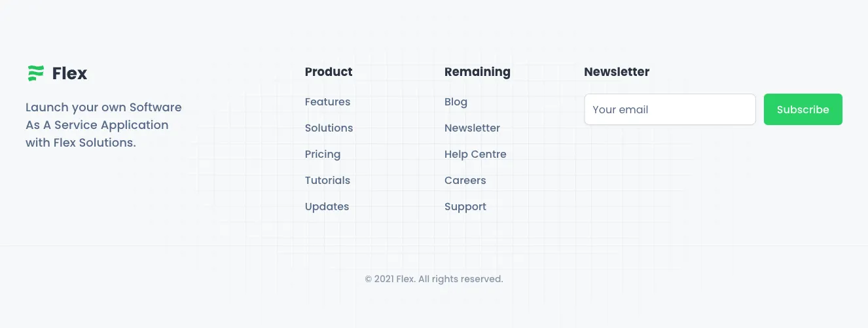Click the Flex brand name text
868x328 pixels.
(x=69, y=73)
